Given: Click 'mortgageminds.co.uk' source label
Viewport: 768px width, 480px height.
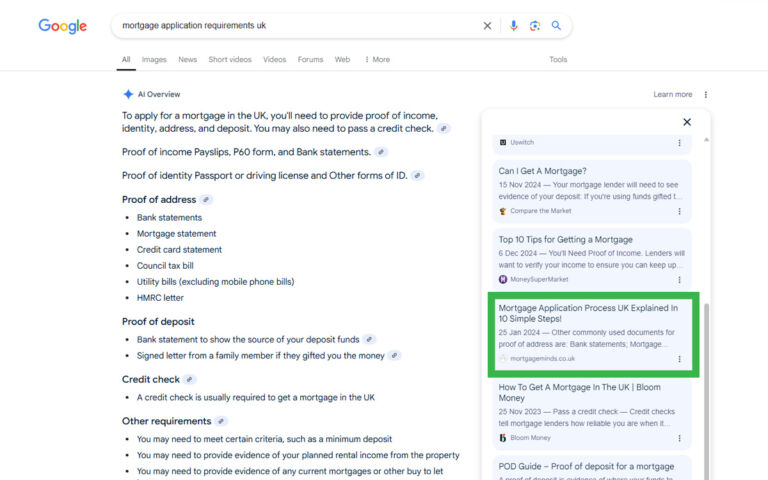Looking at the screenshot, I should (x=543, y=359).
